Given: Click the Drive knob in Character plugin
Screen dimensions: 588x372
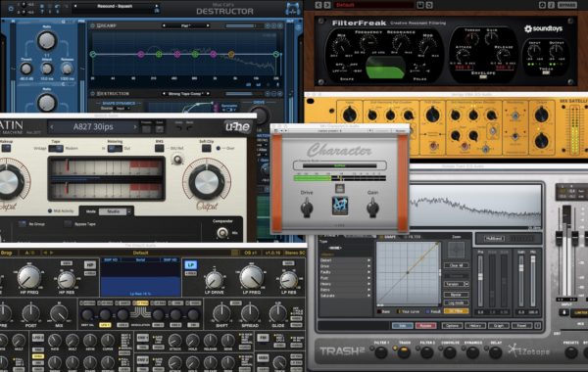Looking at the screenshot, I should click(x=307, y=208).
